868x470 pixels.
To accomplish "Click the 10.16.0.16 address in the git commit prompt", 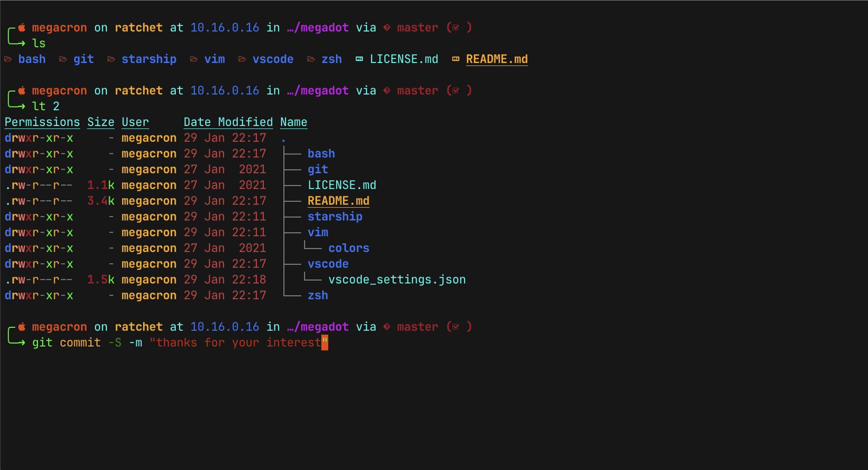I will 225,327.
